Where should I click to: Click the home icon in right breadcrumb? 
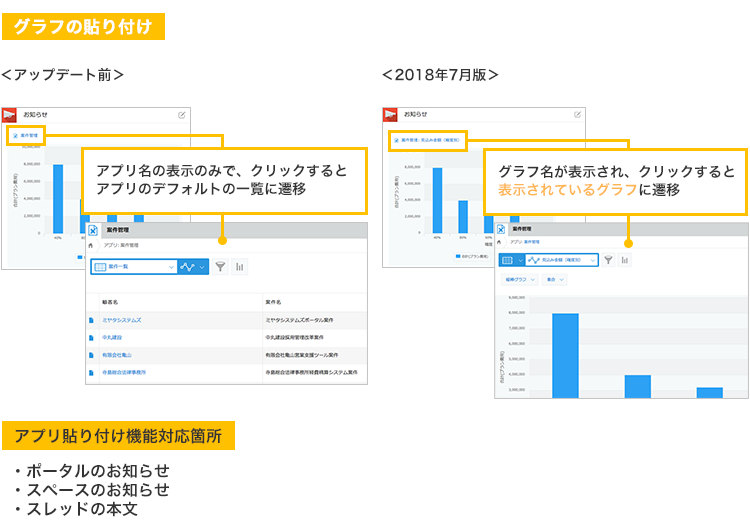pyautogui.click(x=501, y=242)
